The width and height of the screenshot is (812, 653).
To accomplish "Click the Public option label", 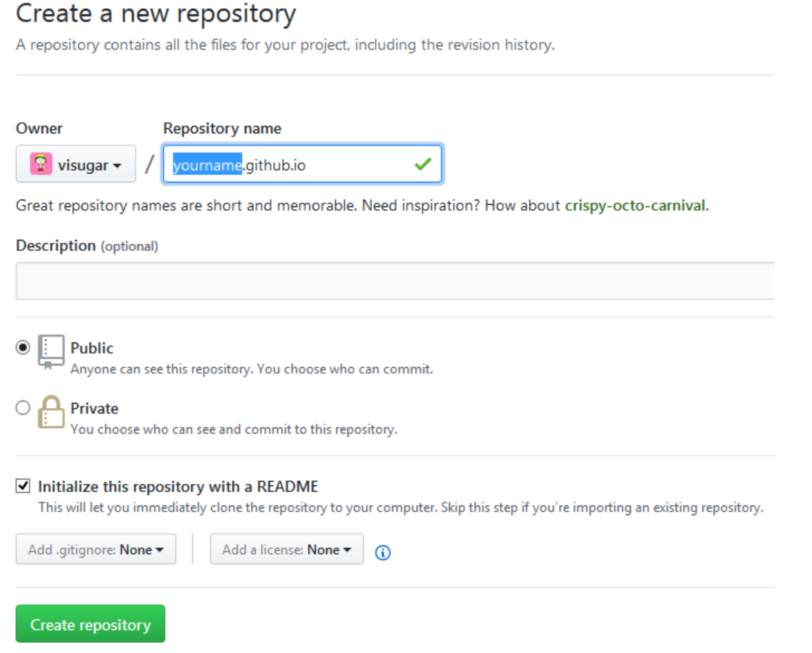I will [x=92, y=348].
